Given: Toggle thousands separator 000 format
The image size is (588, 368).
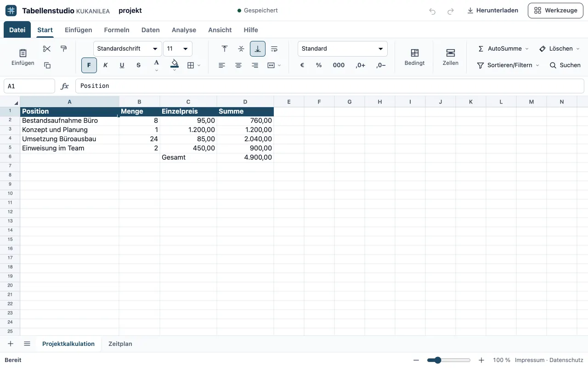Looking at the screenshot, I should [339, 65].
